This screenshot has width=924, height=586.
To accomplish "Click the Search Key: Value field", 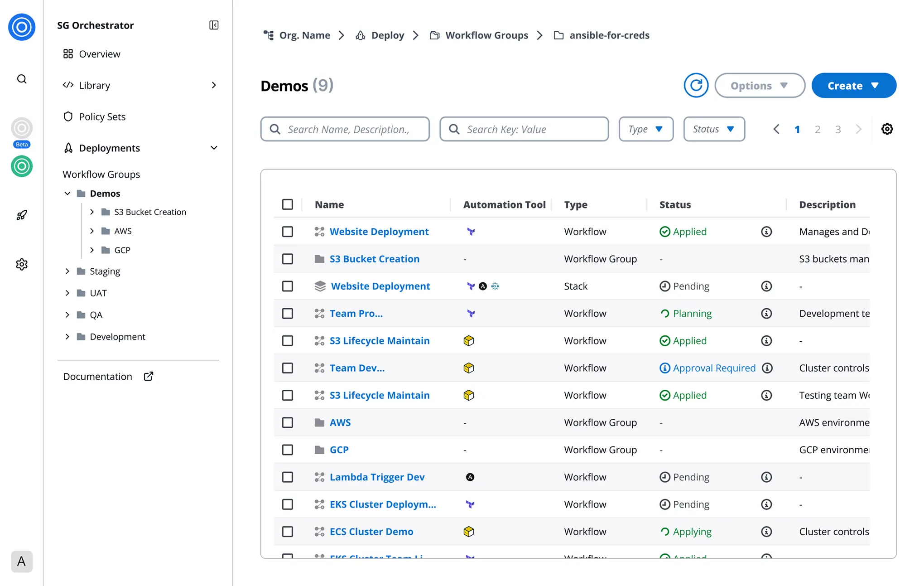I will point(524,130).
